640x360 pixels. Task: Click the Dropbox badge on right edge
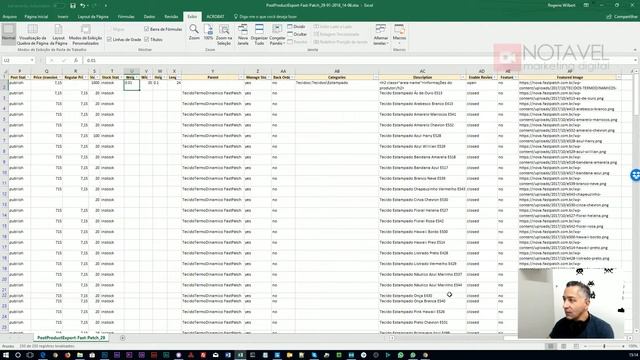[x=635, y=175]
